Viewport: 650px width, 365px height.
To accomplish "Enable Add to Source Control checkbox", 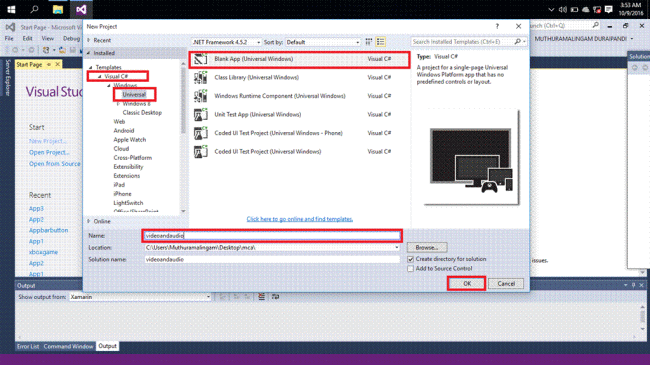I will pos(410,269).
